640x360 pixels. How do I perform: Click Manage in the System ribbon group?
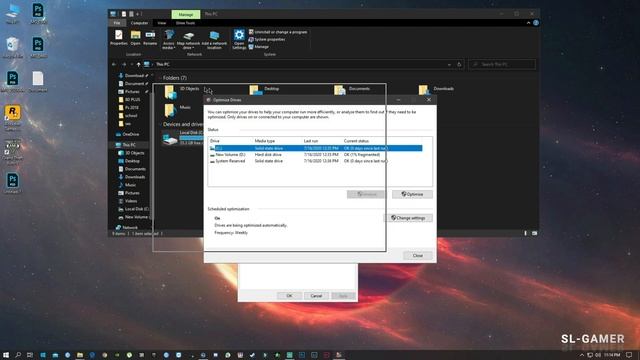(259, 47)
